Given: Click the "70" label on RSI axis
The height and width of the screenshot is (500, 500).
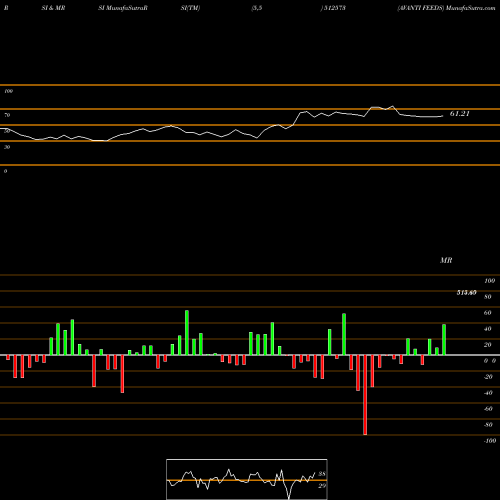Looking at the screenshot, I should click(x=7, y=115).
